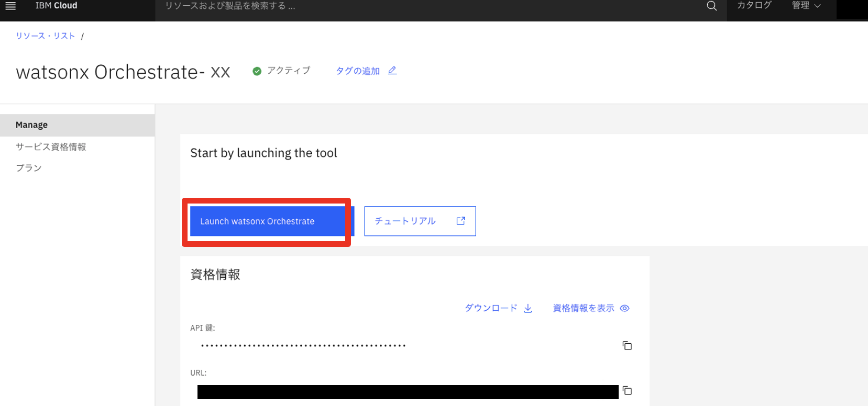Screen dimensions: 868x406
Task: Open the カタログ menu item
Action: tap(754, 6)
